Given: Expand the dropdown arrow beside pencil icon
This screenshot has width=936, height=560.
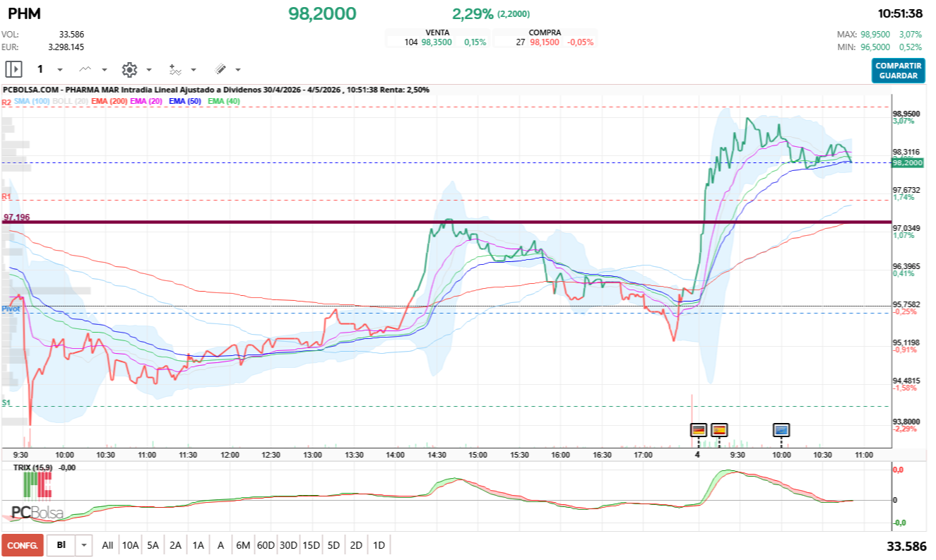Looking at the screenshot, I should [x=238, y=70].
